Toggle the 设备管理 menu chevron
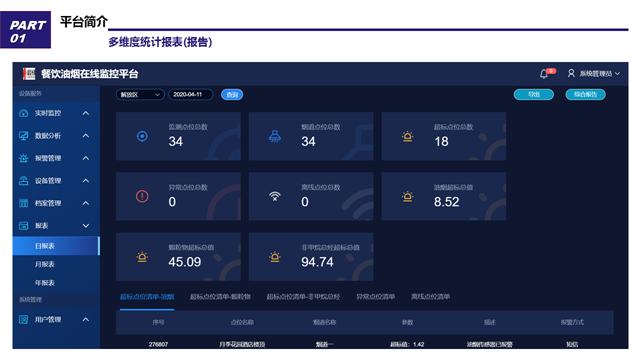The width and height of the screenshot is (640, 360). point(86,180)
